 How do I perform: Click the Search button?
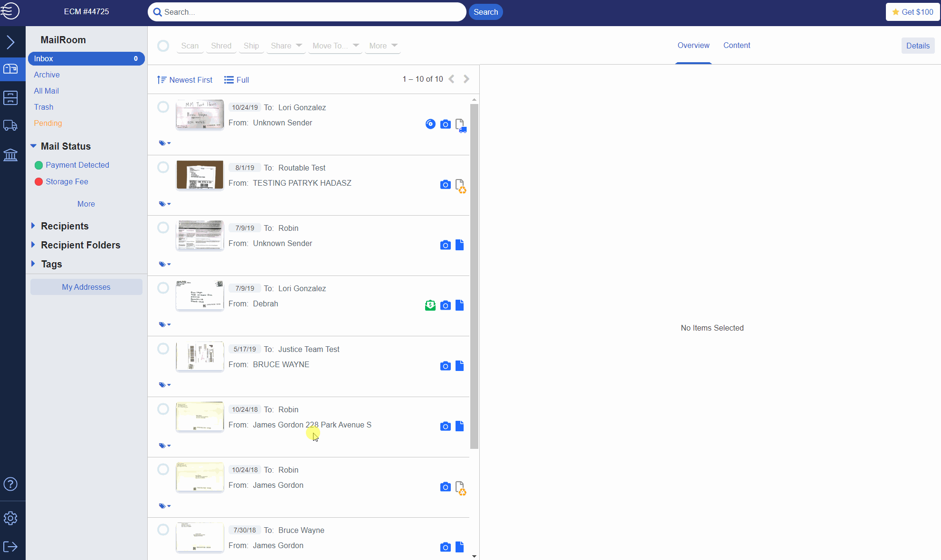[485, 12]
